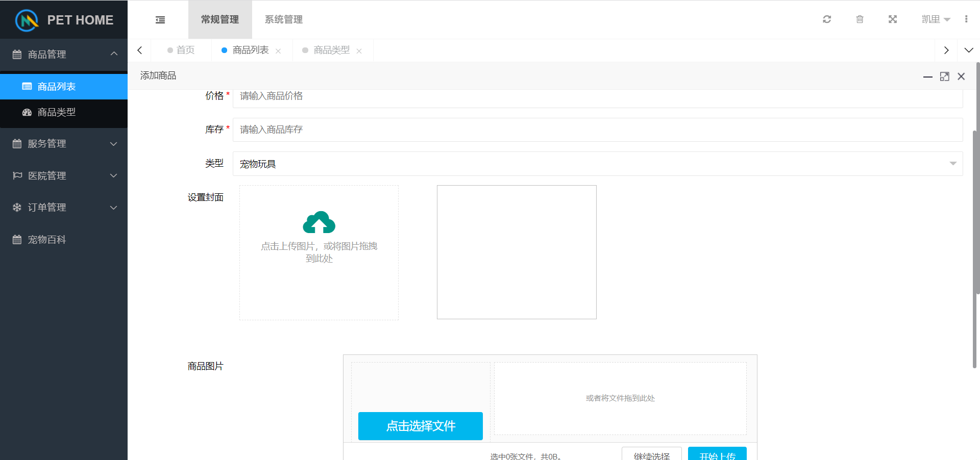Screen dimensions: 980x460
Task: Click the 医院管理 flag icon
Action: 17,175
